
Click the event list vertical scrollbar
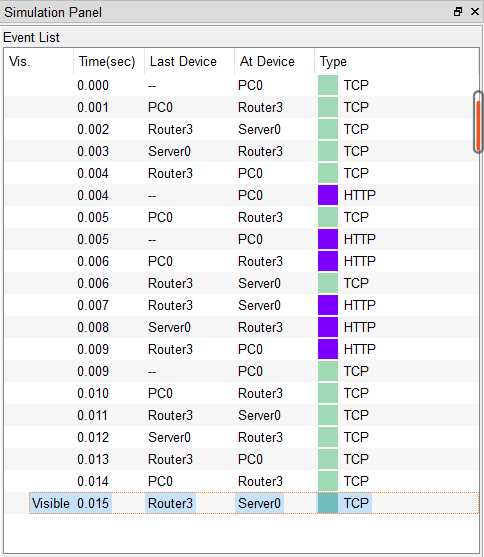click(478, 122)
